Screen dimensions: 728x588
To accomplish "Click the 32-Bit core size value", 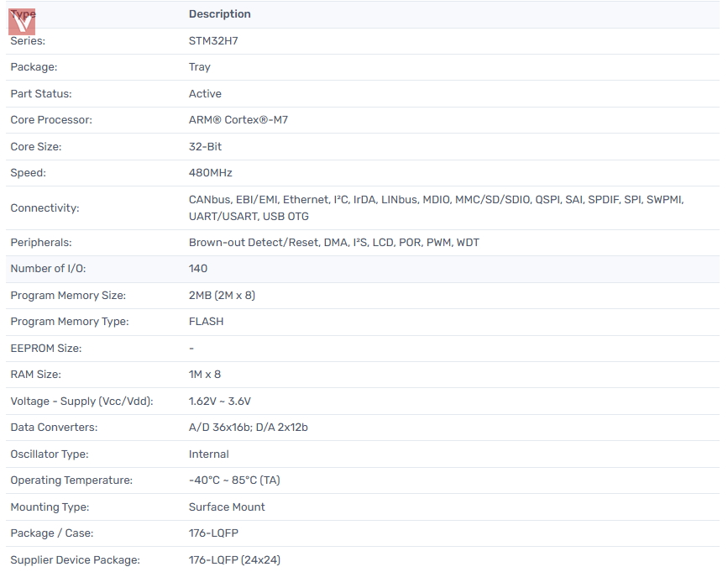I will coord(205,147).
